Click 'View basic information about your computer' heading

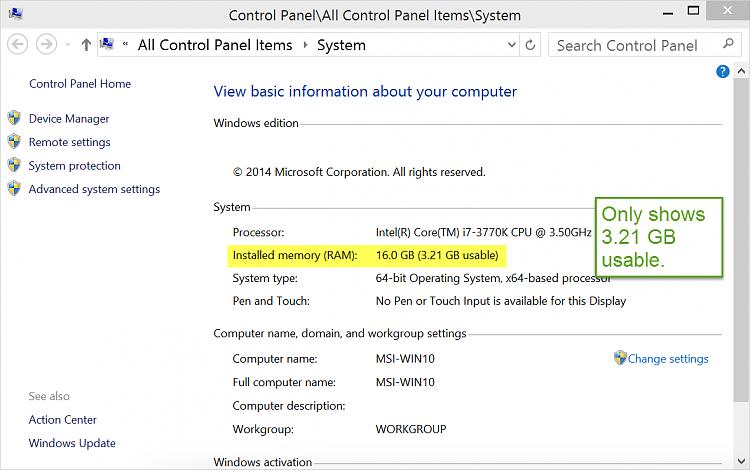[x=365, y=92]
